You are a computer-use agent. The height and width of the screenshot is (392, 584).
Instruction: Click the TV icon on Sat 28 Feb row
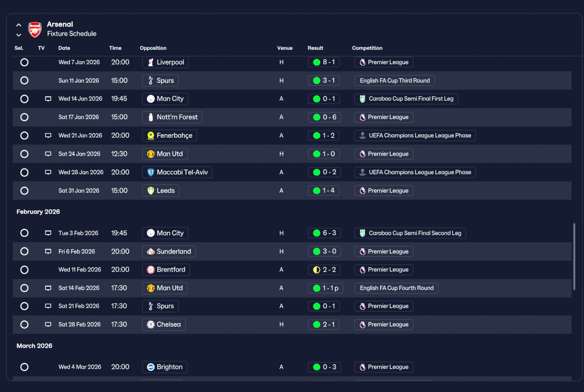(48, 324)
